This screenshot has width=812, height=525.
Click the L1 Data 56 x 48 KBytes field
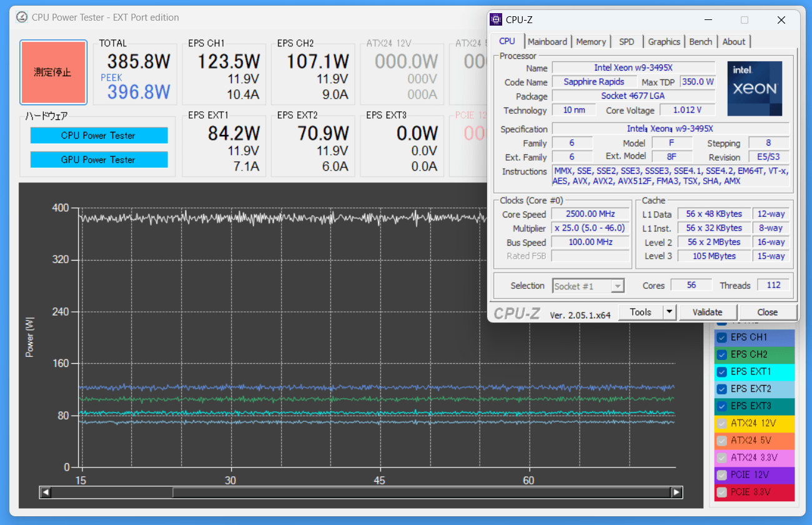(x=714, y=214)
